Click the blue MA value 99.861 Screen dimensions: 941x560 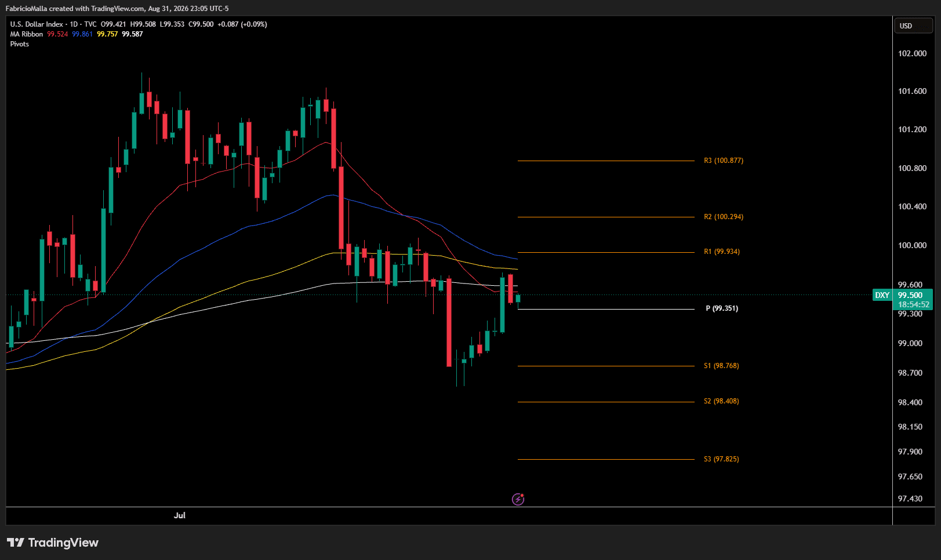82,34
